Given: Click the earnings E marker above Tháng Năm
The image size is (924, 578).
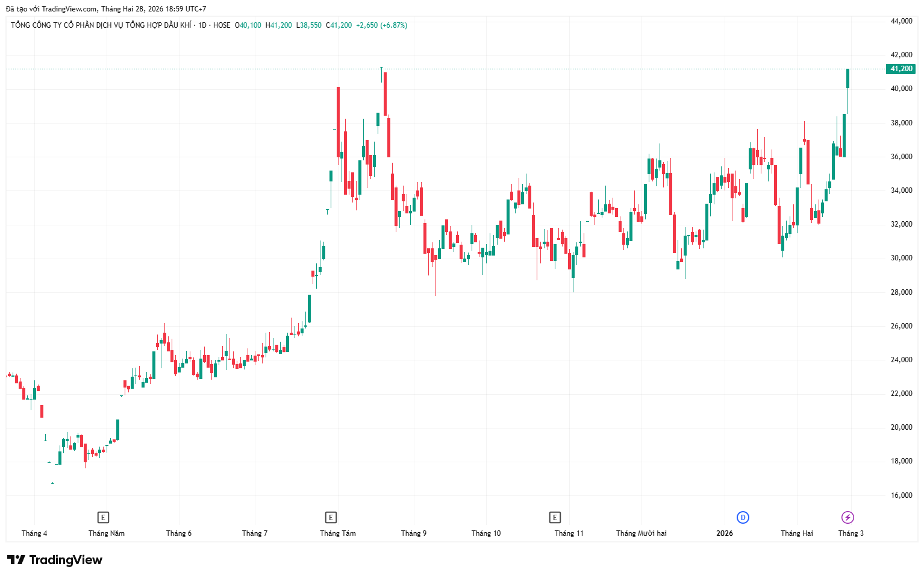Looking at the screenshot, I should pos(103,517).
